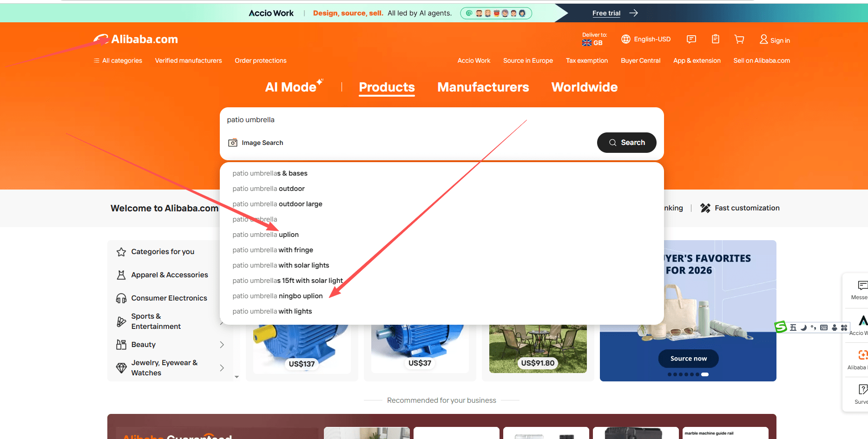Open Order protections link
This screenshot has height=439, width=868.
pos(261,60)
